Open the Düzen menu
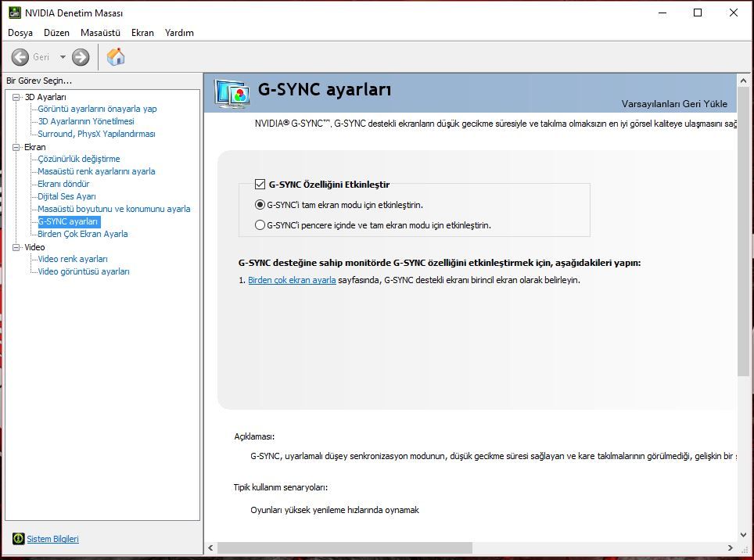754x560 pixels. (x=56, y=33)
